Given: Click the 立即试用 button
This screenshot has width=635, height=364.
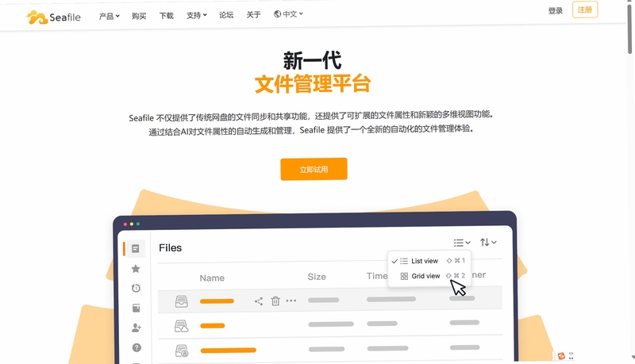Looking at the screenshot, I should 314,169.
